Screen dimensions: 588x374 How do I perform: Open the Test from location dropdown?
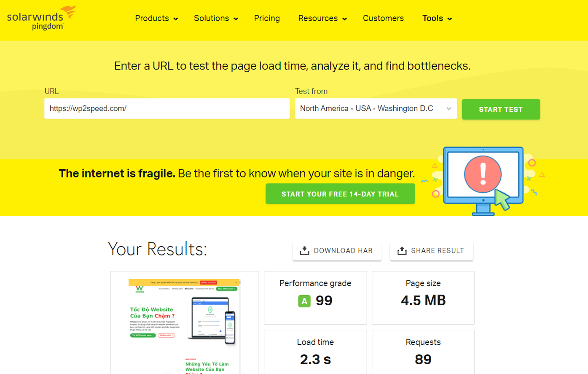click(376, 109)
